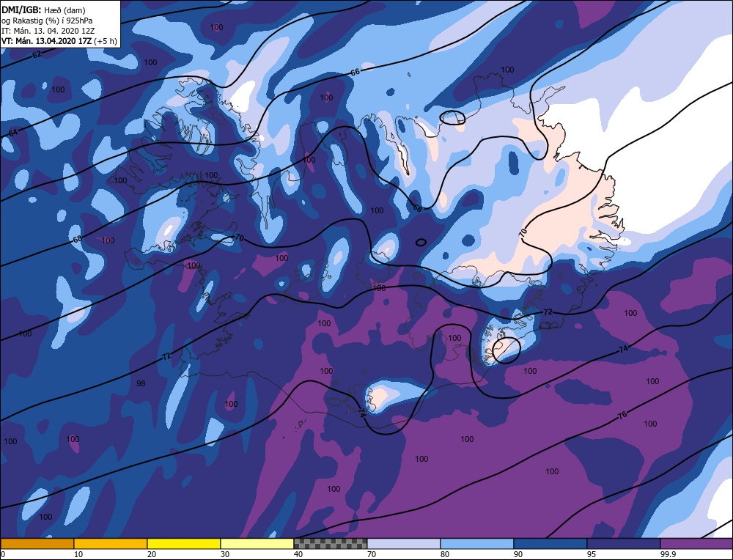The width and height of the screenshot is (733, 560).
Task: Click the "og Rakastig (%) í 925hPa" line
Action: pos(47,21)
